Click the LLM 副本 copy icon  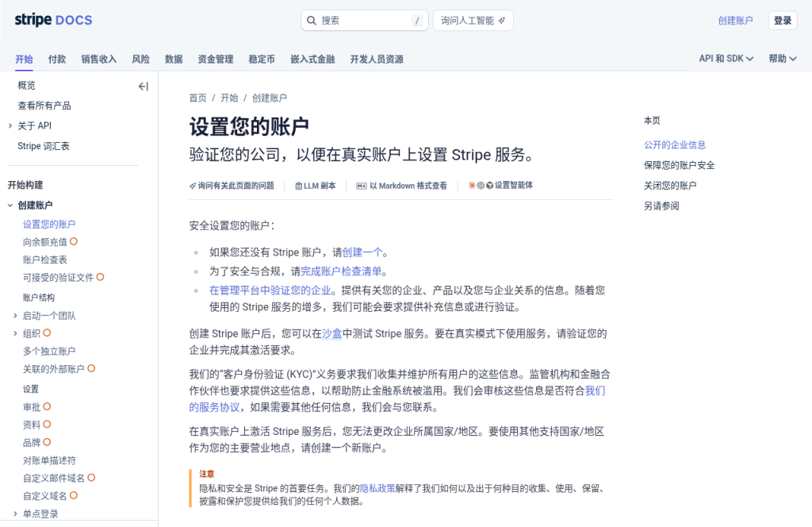pyautogui.click(x=298, y=186)
